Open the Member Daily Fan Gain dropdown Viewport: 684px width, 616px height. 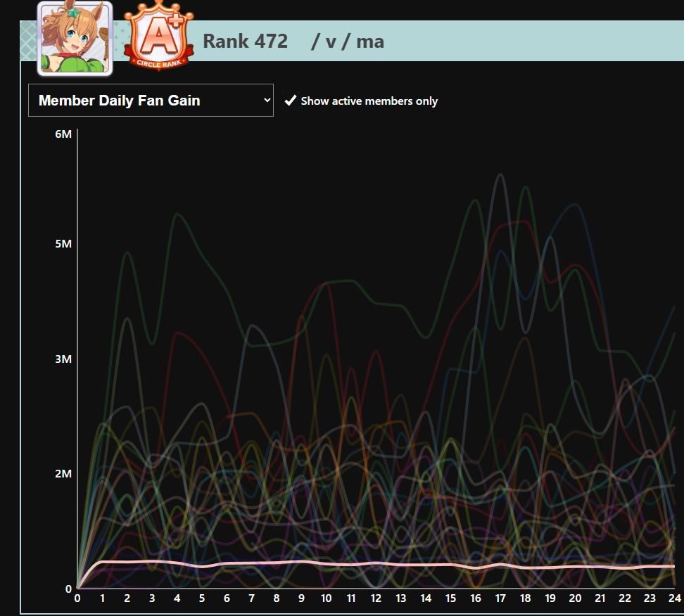pos(151,101)
